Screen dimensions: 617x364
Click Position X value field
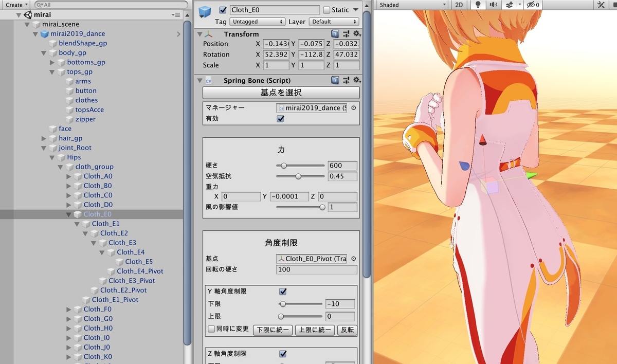[x=276, y=44]
